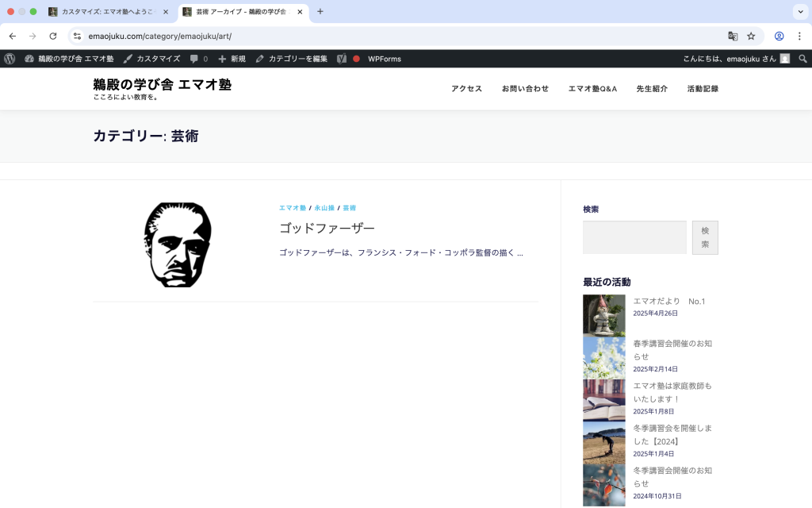
Task: View site information icon in address bar
Action: tap(77, 37)
